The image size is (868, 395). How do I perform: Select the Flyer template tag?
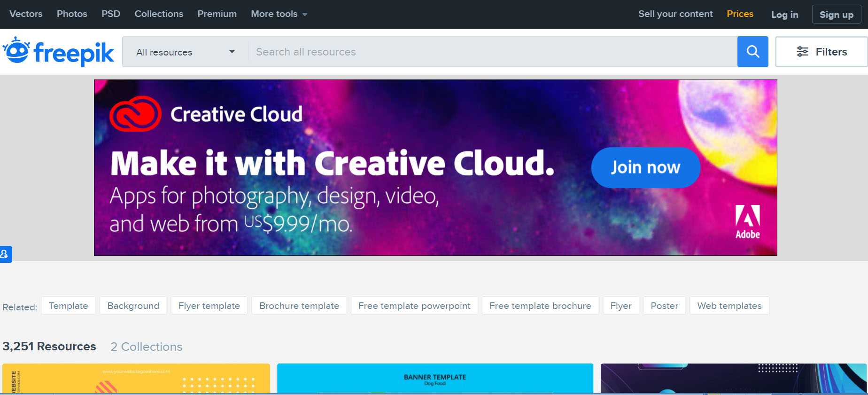(x=209, y=306)
